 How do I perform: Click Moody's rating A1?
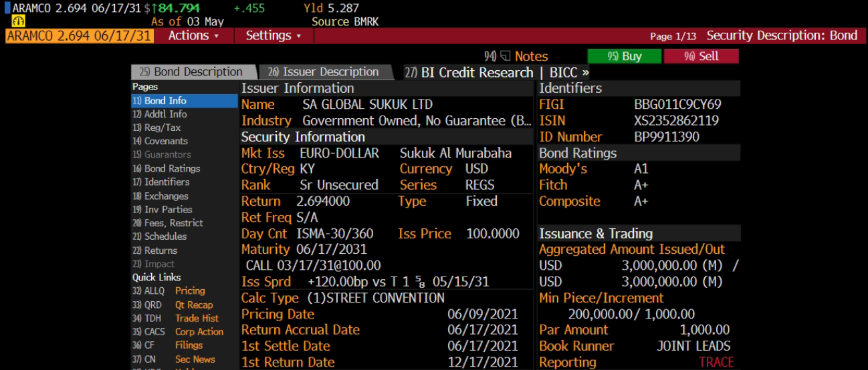pyautogui.click(x=641, y=169)
